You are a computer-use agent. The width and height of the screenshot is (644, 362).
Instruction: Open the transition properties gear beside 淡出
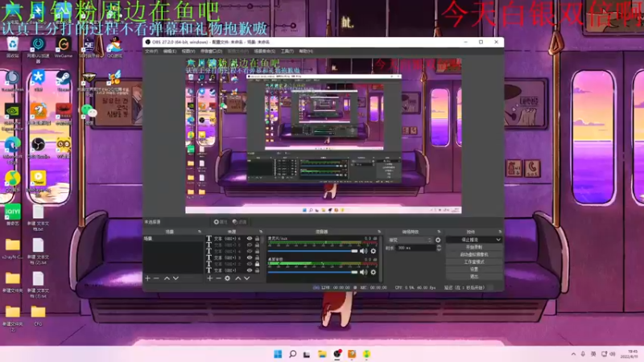click(x=438, y=240)
